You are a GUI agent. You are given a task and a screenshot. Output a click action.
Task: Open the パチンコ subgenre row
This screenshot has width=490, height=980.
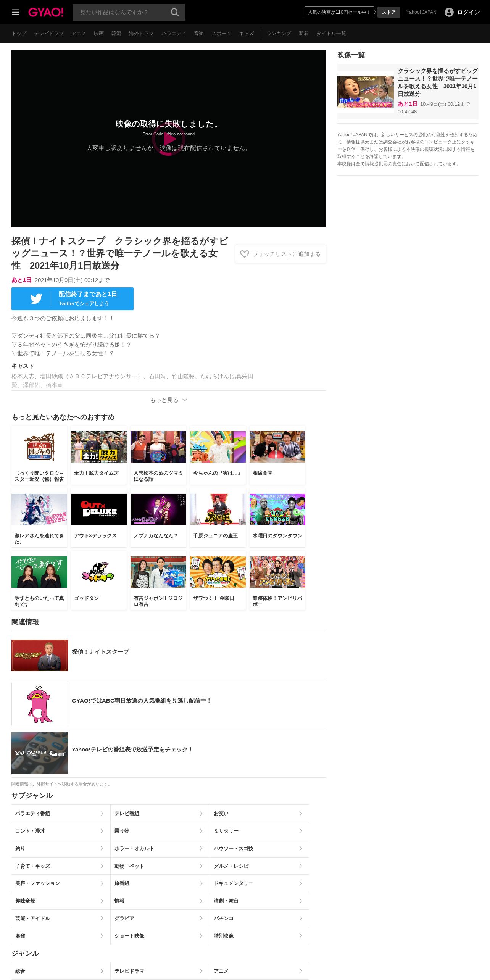point(260,918)
